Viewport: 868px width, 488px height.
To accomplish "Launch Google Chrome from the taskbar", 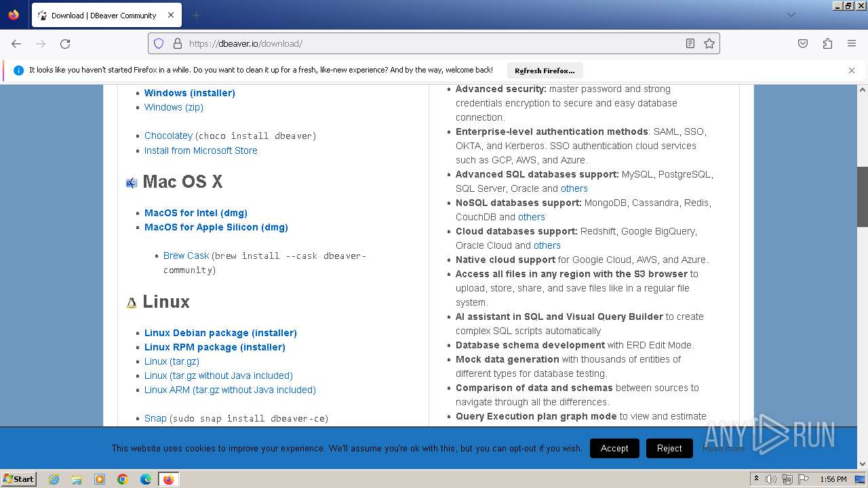I will (123, 479).
